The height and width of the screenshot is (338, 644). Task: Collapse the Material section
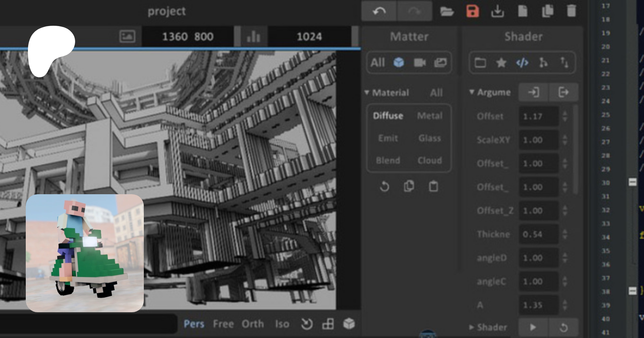click(x=367, y=93)
